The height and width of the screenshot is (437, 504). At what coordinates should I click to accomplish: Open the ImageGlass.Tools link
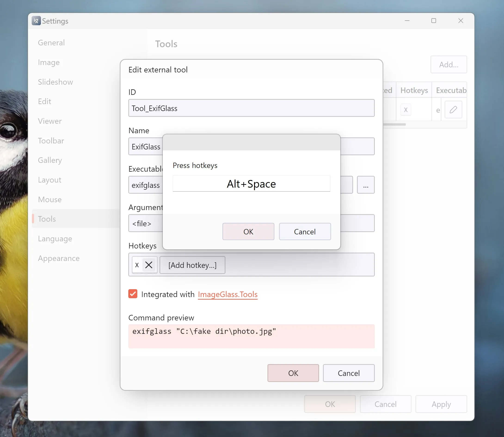[227, 294]
